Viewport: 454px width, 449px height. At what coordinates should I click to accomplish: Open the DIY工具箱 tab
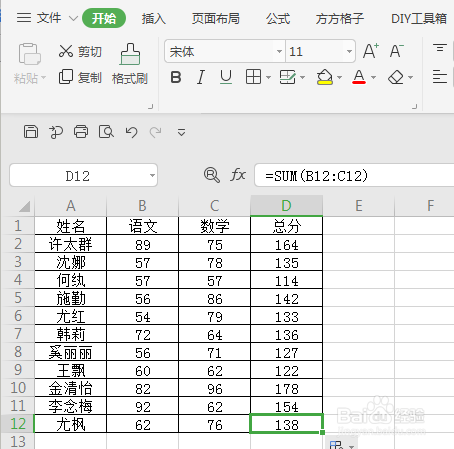pos(419,19)
